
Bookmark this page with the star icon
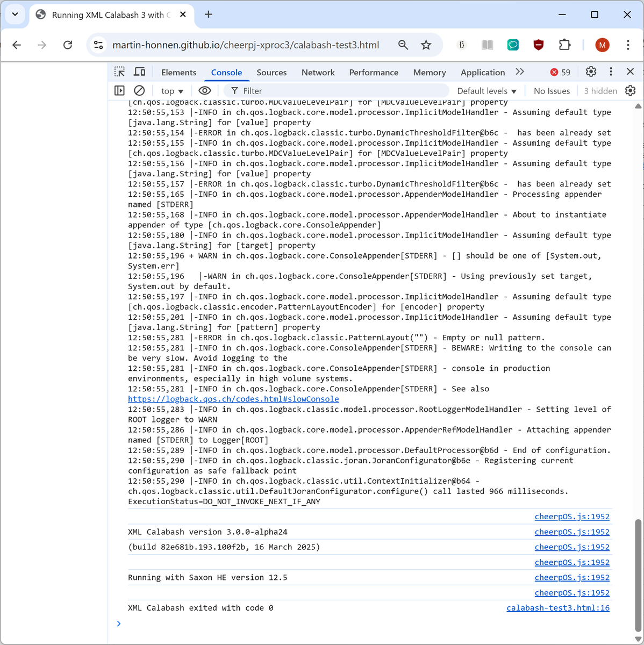click(x=426, y=45)
